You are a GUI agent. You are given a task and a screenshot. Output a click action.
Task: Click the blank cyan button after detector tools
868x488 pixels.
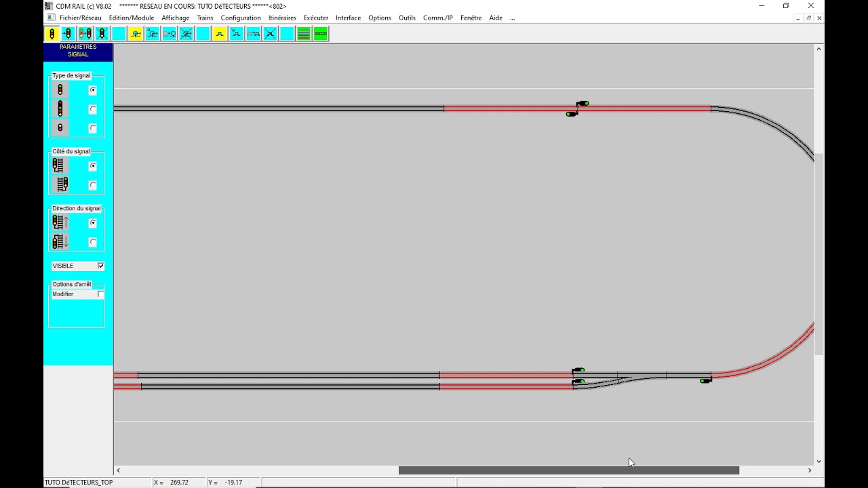coord(287,33)
